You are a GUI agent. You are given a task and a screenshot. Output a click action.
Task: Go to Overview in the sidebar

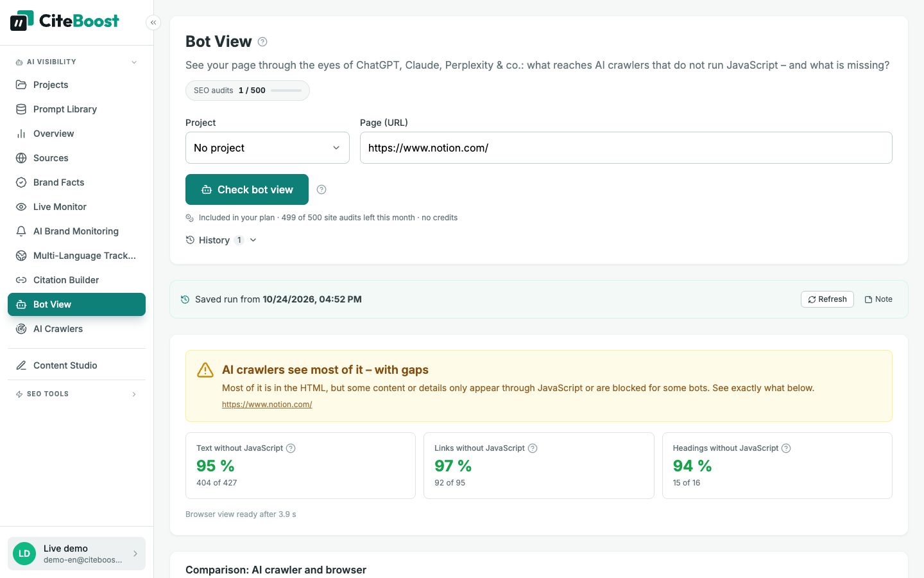click(76, 134)
